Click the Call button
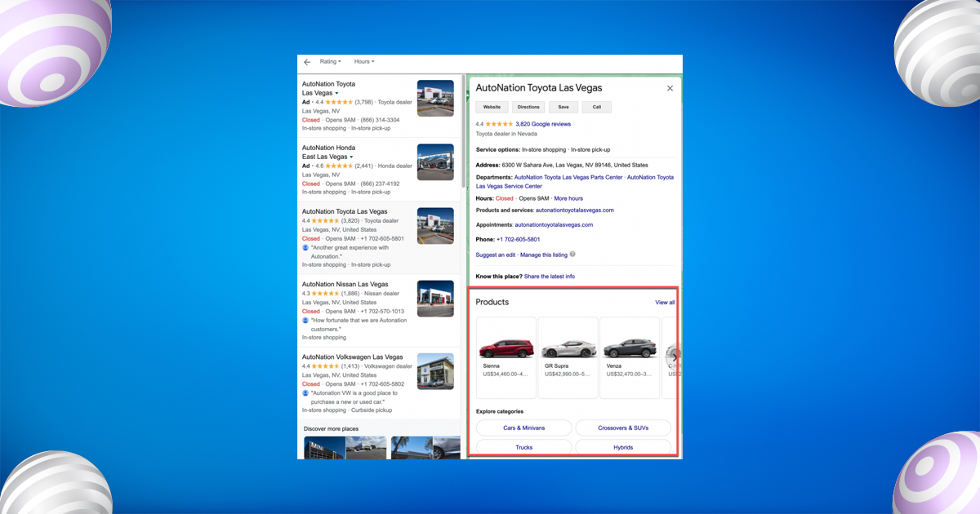 click(x=597, y=107)
